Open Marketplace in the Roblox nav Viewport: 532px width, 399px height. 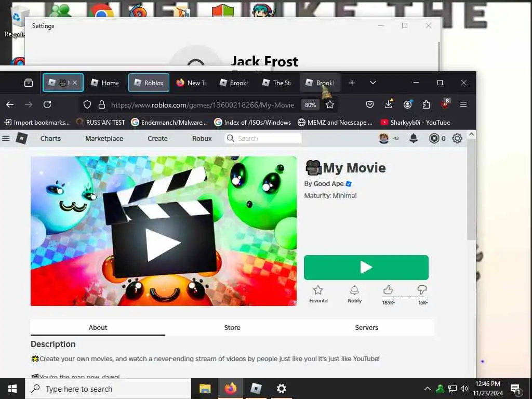click(104, 138)
